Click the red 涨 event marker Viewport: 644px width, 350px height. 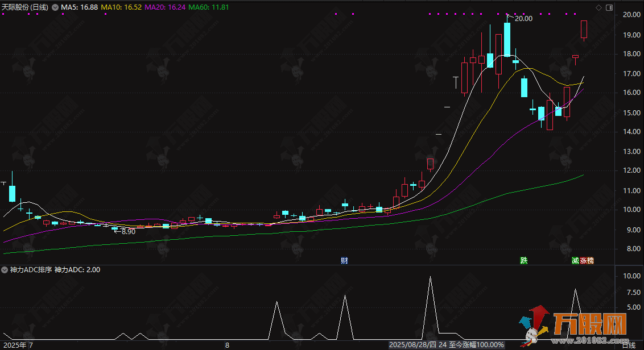click(583, 260)
